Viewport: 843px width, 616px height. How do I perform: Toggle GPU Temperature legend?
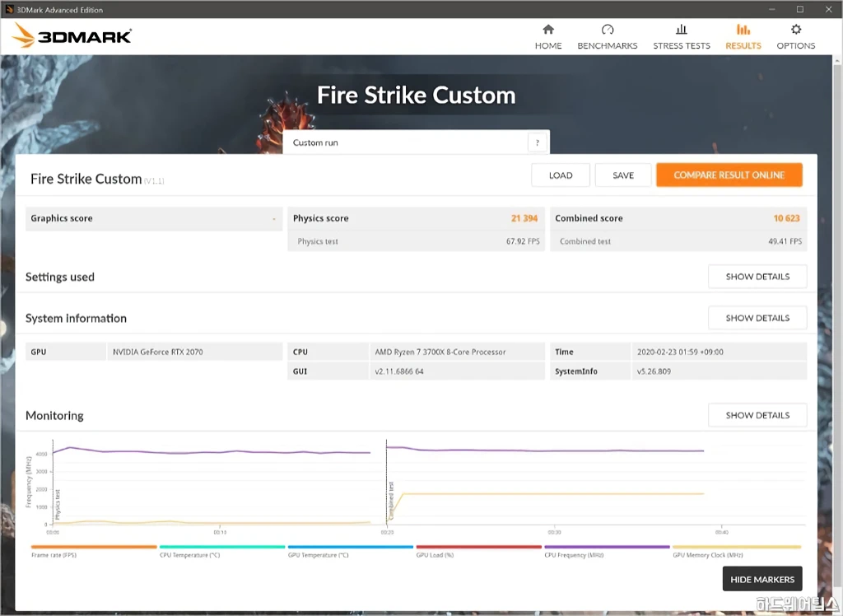click(318, 555)
